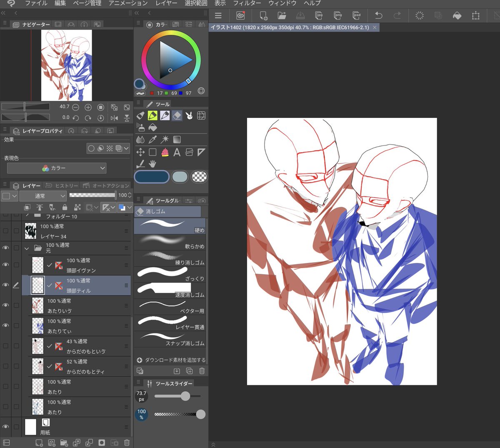The width and height of the screenshot is (500, 448).
Task: Select the light gray sub color swatch
Action: click(180, 177)
